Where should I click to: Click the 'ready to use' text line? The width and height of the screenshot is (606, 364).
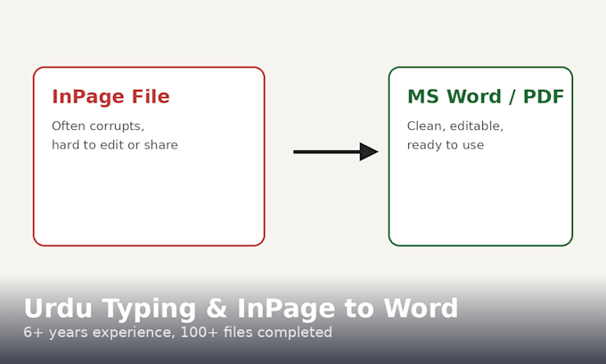click(446, 145)
